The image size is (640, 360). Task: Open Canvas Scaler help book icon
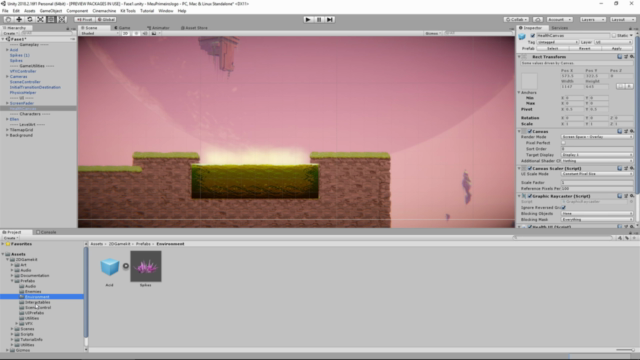tap(620, 168)
